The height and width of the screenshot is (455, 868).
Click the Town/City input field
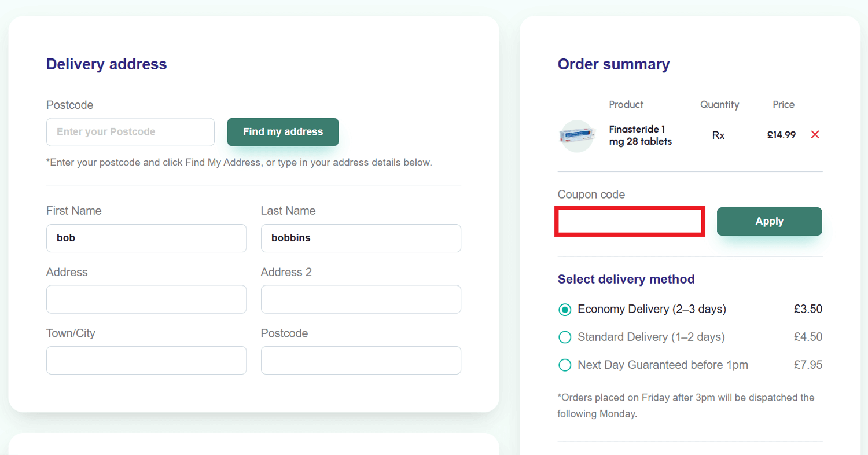pyautogui.click(x=146, y=360)
